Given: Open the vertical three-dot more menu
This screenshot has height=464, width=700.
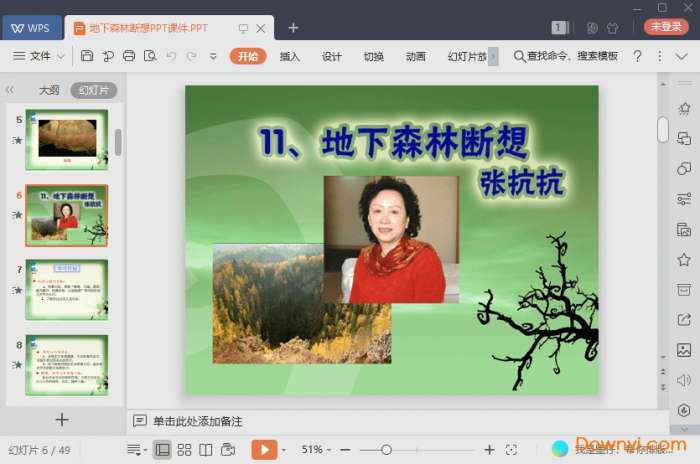Looking at the screenshot, I should pos(659,56).
